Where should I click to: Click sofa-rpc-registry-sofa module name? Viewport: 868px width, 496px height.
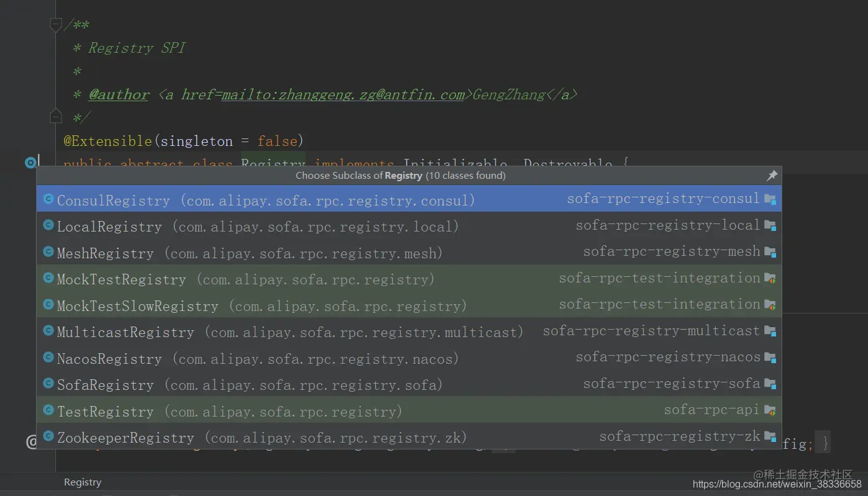[x=672, y=383]
